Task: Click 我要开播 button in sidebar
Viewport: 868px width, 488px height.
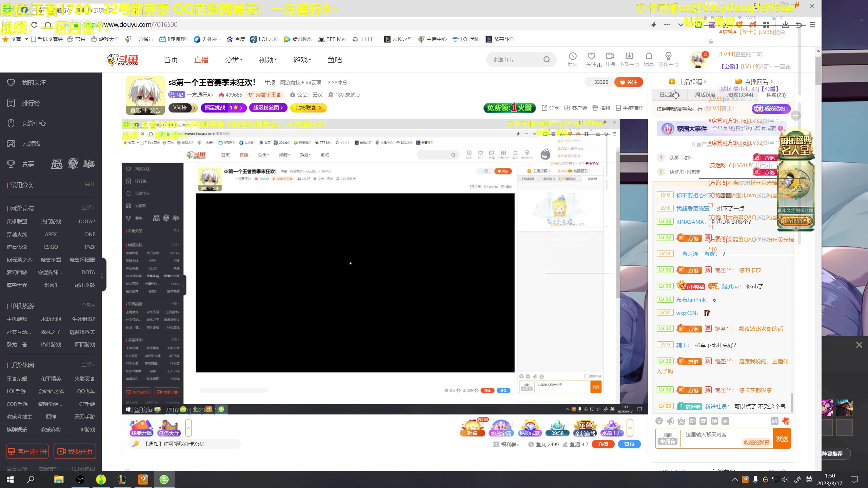Action: 75,451
